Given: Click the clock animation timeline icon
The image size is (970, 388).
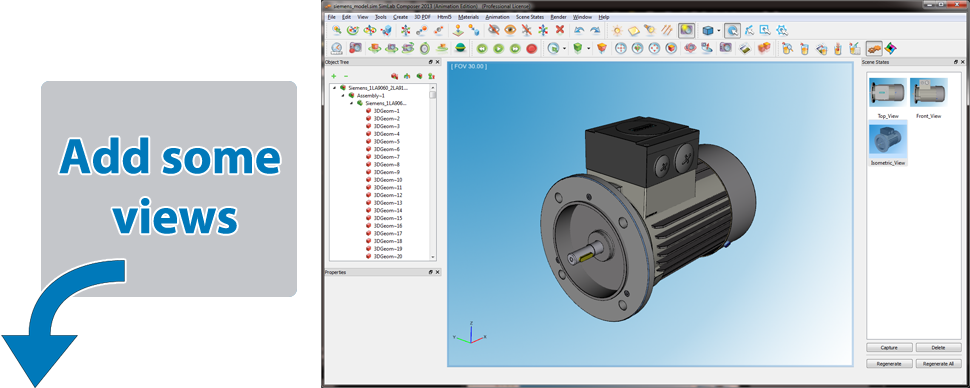Looking at the screenshot, I should tap(336, 48).
